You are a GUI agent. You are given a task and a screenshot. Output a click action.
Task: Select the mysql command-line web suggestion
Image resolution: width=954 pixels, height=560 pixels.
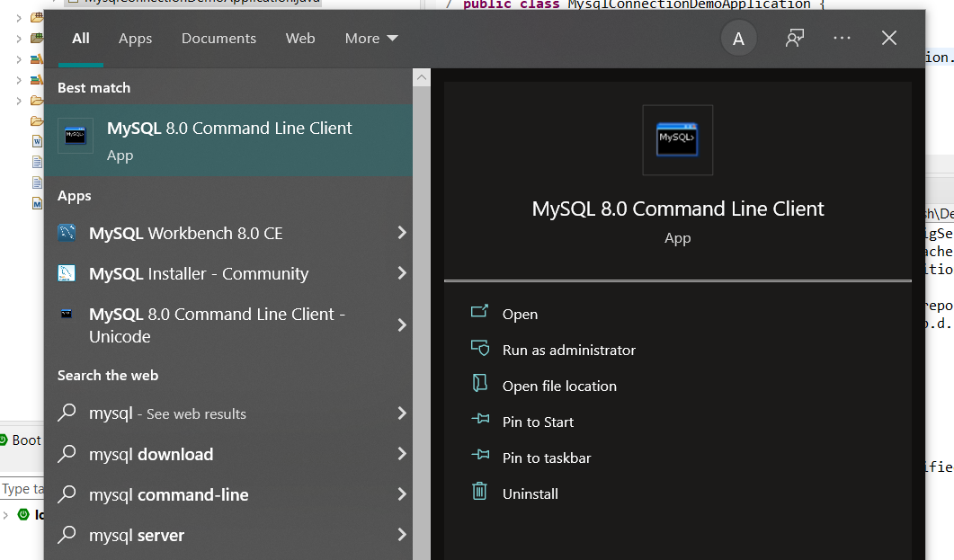click(x=228, y=495)
